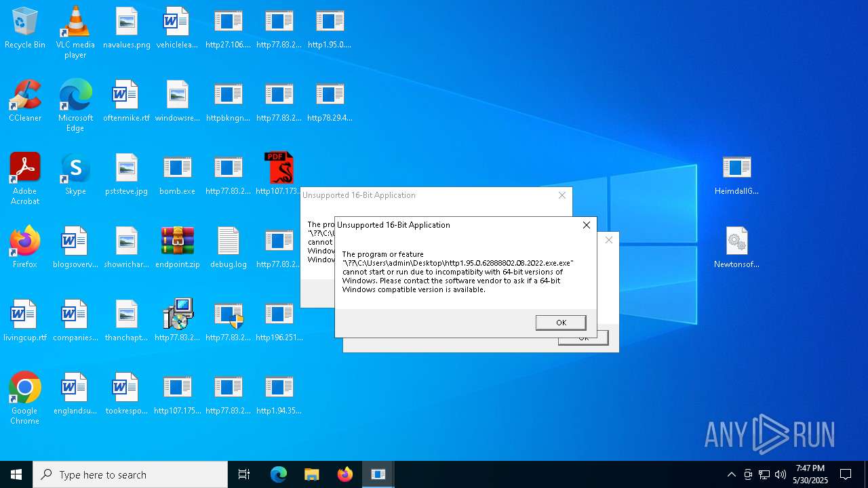Image resolution: width=868 pixels, height=488 pixels.
Task: Select the oftenmike.rtf document icon
Action: [x=127, y=102]
